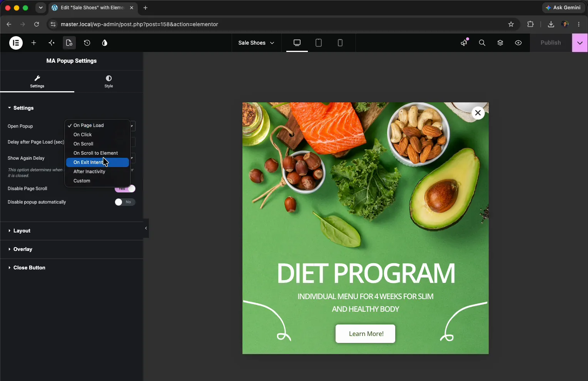Select On Exit Intent option
Viewport: 588px width, 381px height.
tap(97, 162)
